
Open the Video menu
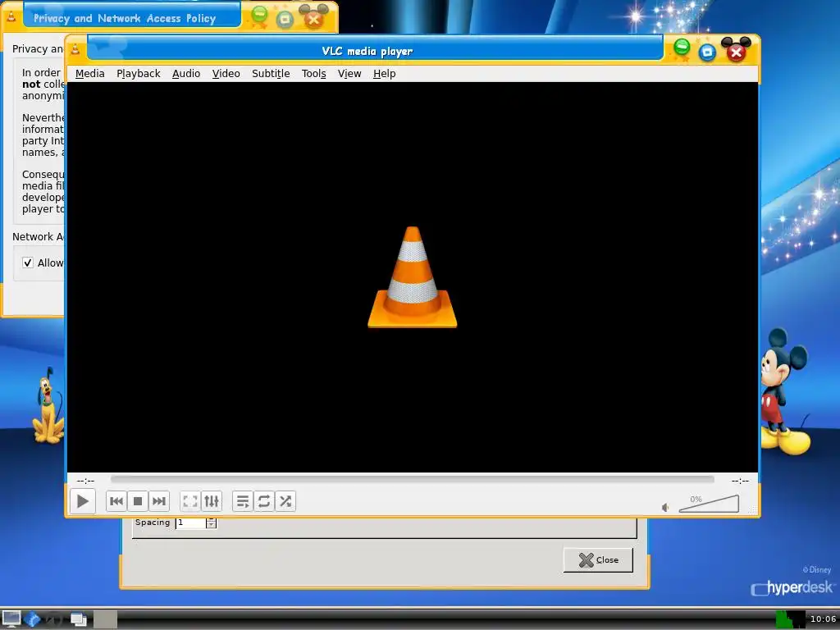click(x=226, y=73)
